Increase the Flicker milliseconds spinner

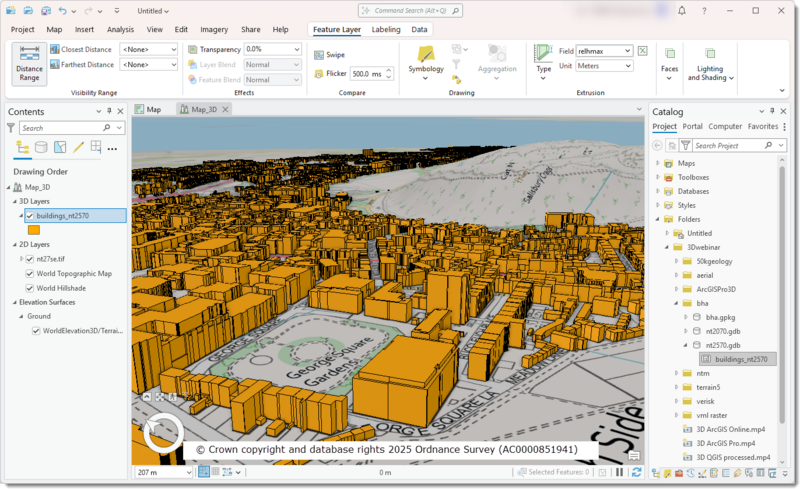(x=389, y=70)
